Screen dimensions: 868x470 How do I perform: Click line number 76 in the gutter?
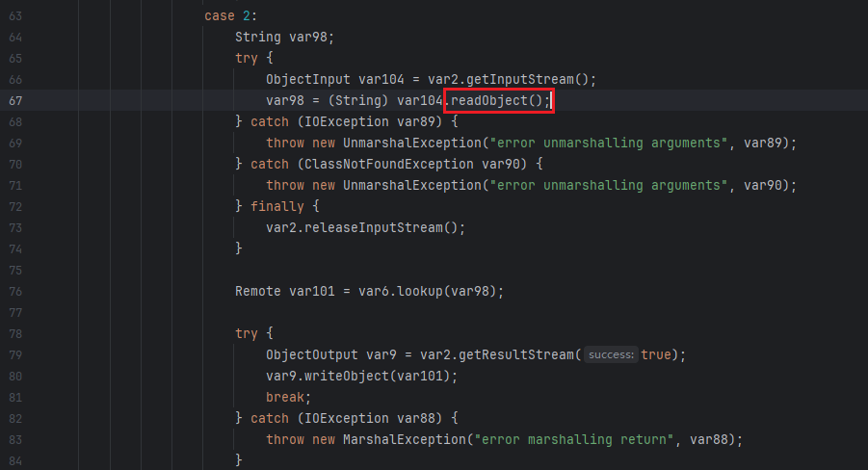[15, 291]
